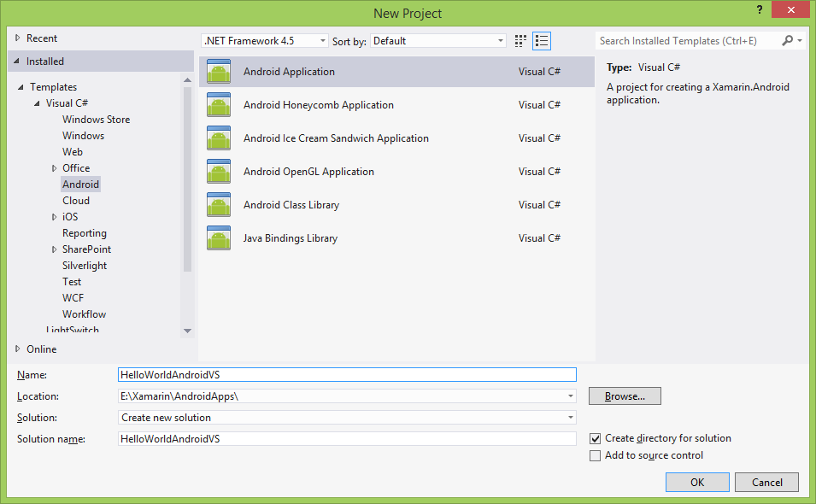Close the New Project dialog
This screenshot has height=504, width=816.
pyautogui.click(x=790, y=9)
